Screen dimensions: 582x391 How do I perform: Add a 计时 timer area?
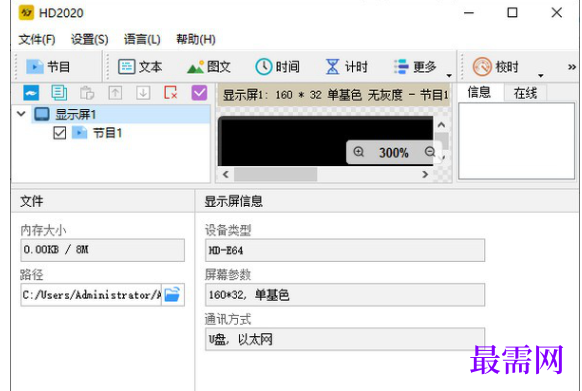347,67
